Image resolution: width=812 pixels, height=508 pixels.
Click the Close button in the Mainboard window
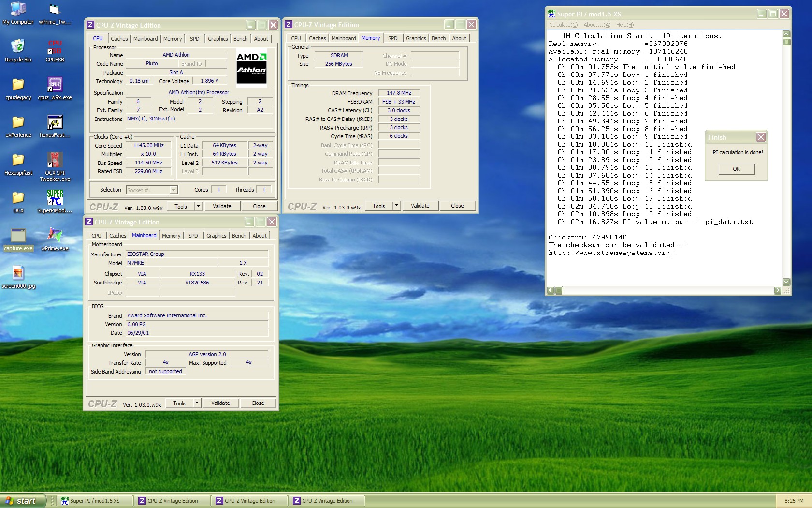coord(258,403)
